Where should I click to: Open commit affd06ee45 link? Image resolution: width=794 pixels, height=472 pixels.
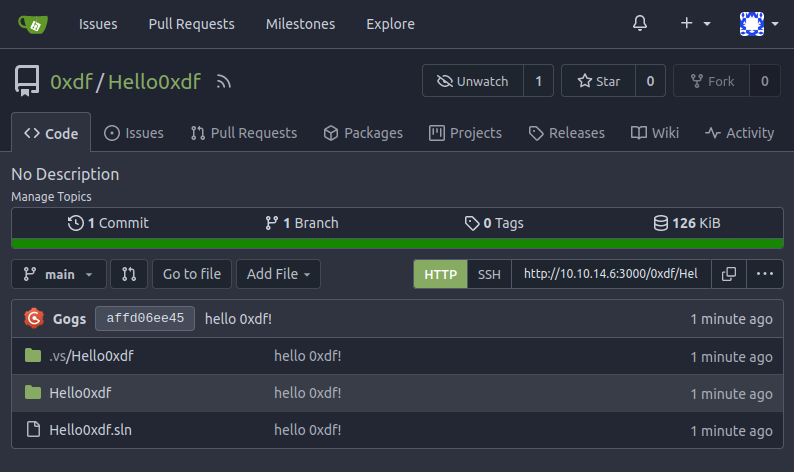[x=145, y=319]
